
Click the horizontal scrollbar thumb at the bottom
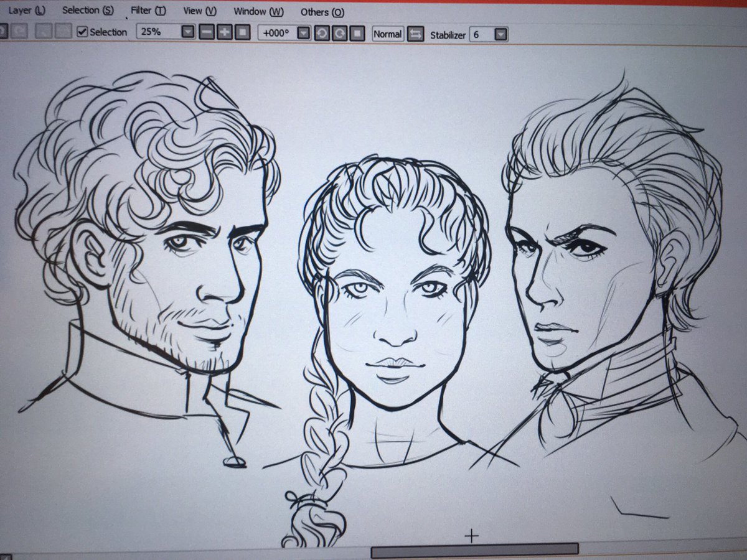[x=475, y=551]
